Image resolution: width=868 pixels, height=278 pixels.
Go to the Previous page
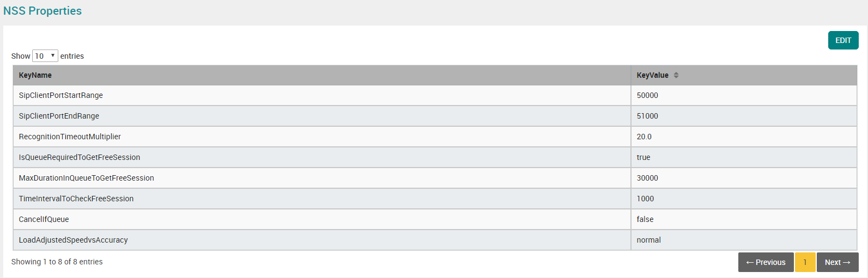766,262
